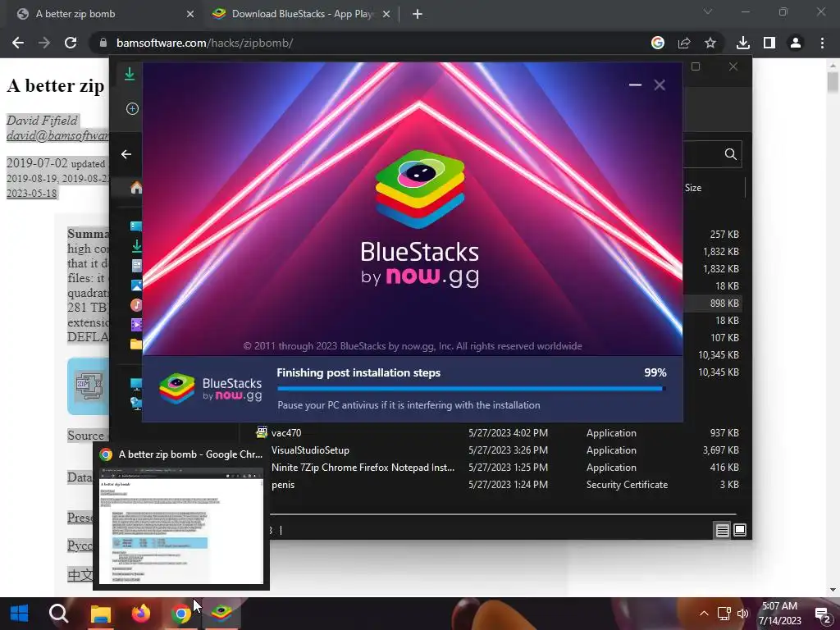Close the 'A better zip bomb' tab

[189, 14]
